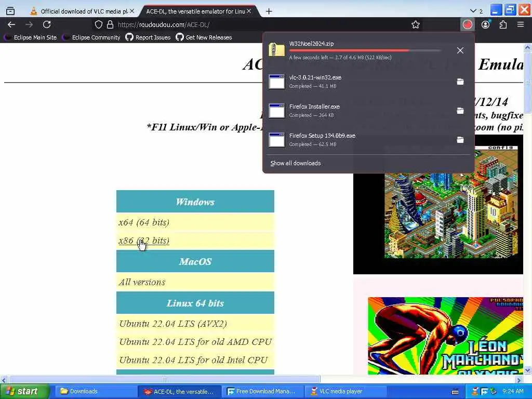Reload the current page
The image size is (532, 399).
[47, 24]
